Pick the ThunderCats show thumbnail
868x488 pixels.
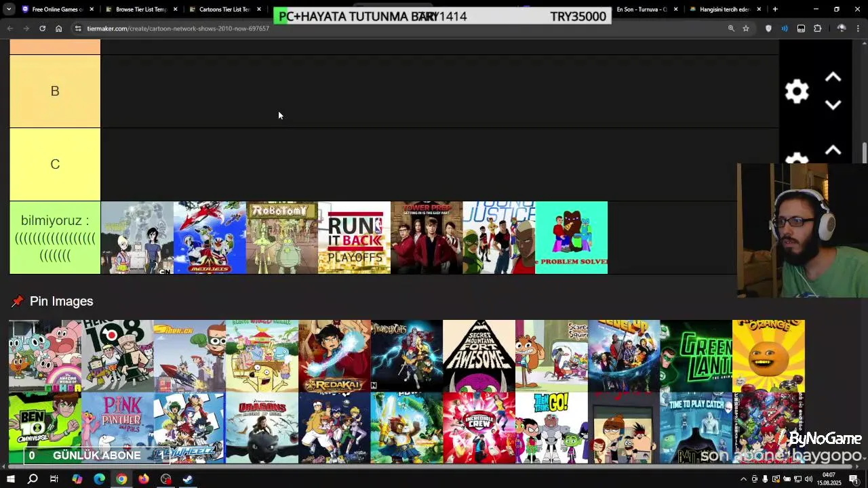click(407, 356)
